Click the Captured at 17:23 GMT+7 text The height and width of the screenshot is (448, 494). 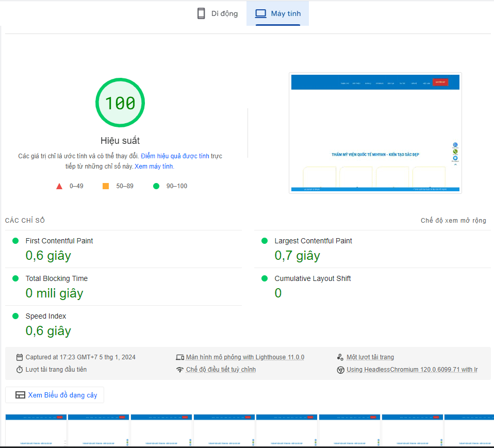[x=80, y=357]
